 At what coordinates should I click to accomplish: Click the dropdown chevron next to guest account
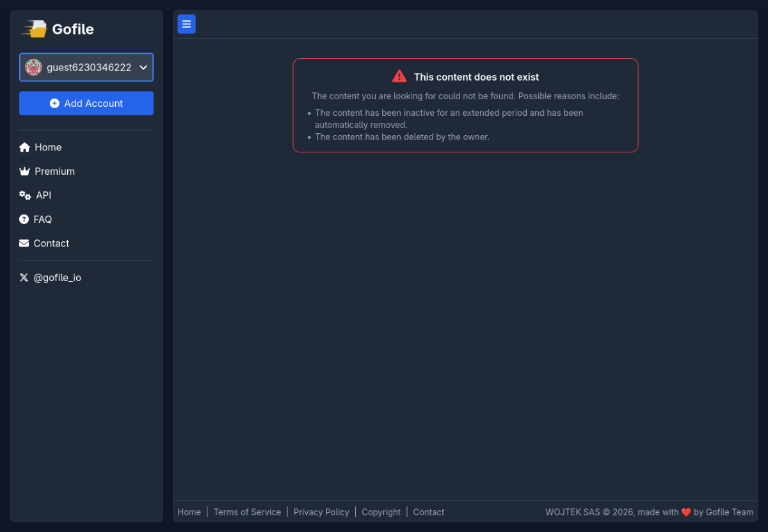143,67
